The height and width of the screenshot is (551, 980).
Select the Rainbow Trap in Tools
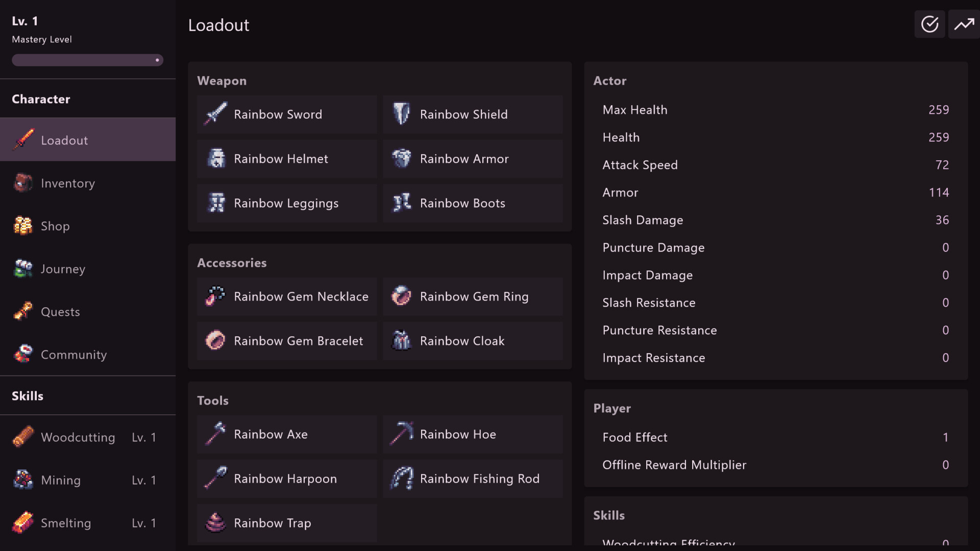pyautogui.click(x=286, y=523)
